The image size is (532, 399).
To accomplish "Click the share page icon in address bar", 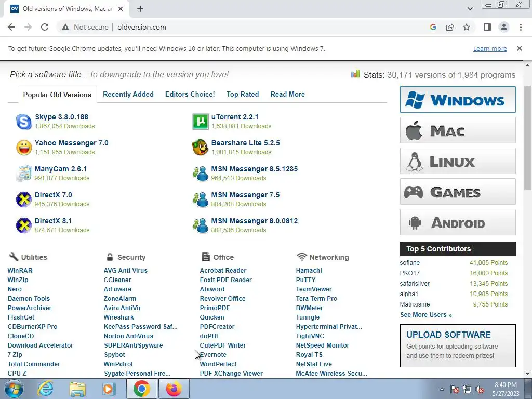I will point(450,27).
